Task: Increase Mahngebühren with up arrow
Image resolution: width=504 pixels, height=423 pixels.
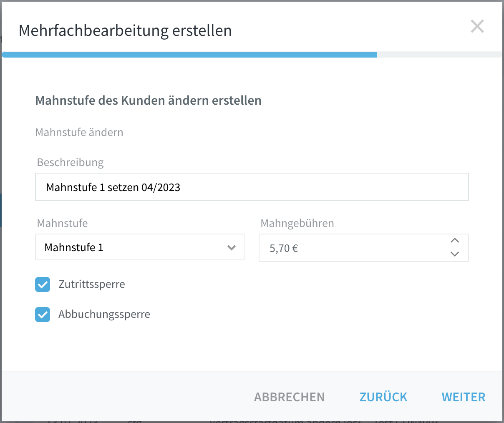Action: coord(455,241)
